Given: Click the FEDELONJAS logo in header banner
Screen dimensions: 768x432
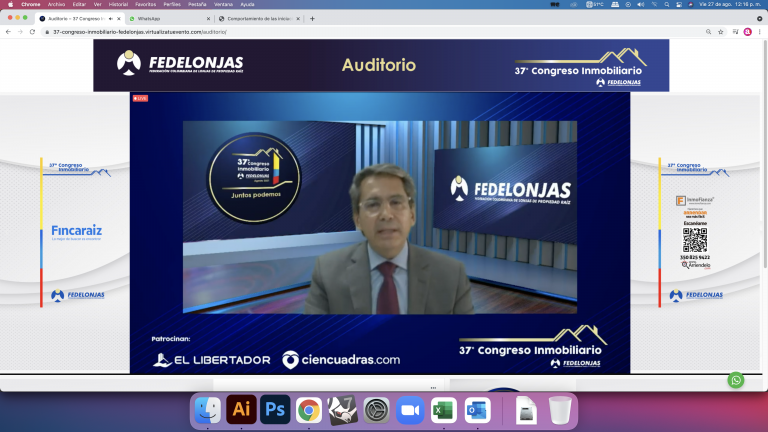Looking at the screenshot, I should tap(180, 63).
